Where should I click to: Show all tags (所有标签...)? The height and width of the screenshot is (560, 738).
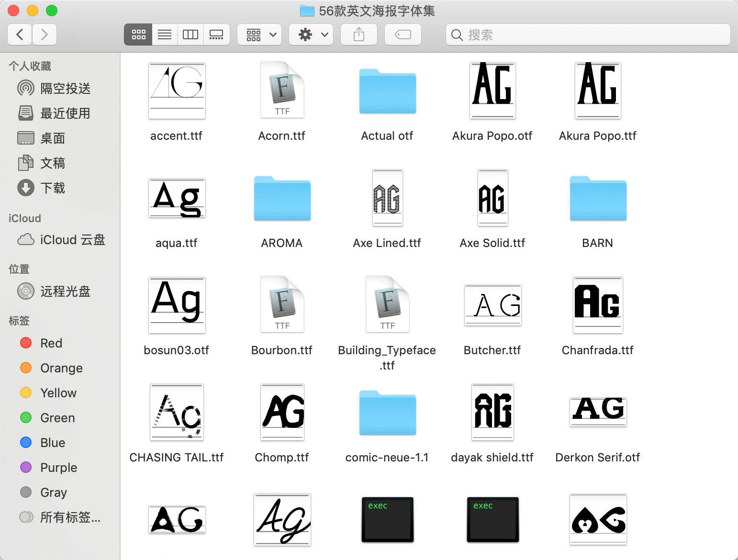click(x=70, y=517)
